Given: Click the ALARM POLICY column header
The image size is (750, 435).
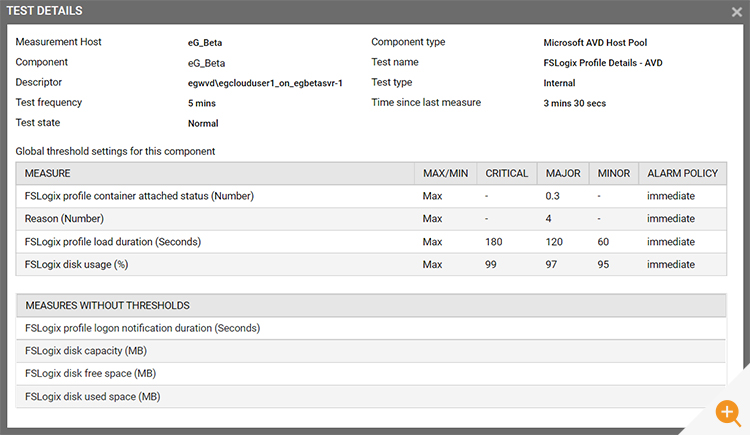Looking at the screenshot, I should tap(683, 173).
